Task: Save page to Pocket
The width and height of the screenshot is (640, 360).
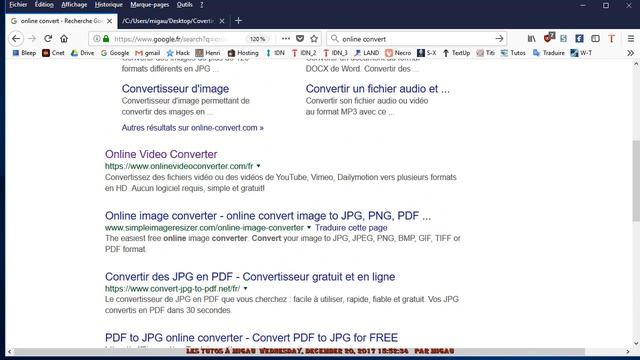Action: click(x=300, y=39)
